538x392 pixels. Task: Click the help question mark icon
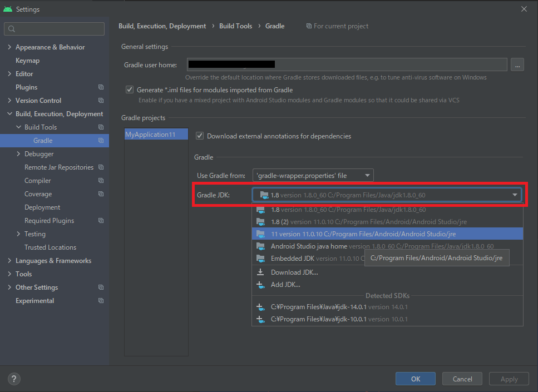click(x=14, y=379)
